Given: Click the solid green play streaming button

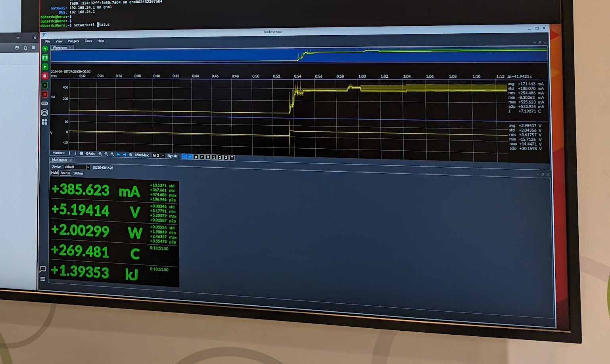Looking at the screenshot, I should (x=45, y=67).
